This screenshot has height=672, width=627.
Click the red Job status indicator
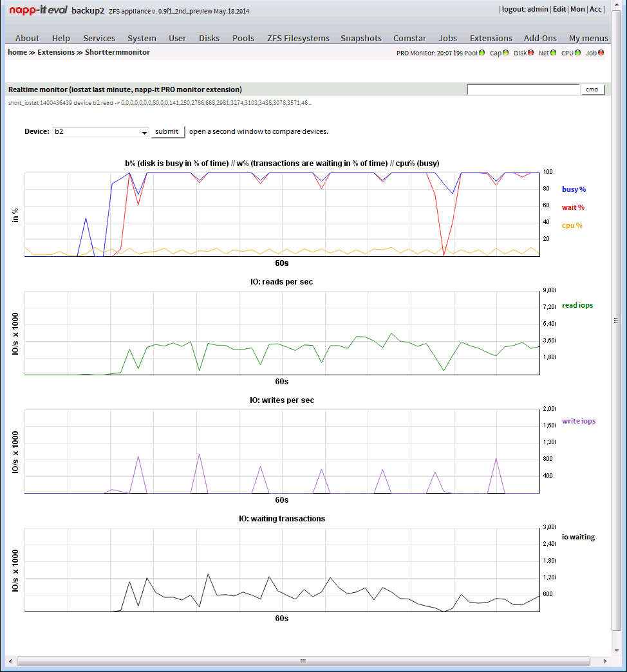coord(601,53)
